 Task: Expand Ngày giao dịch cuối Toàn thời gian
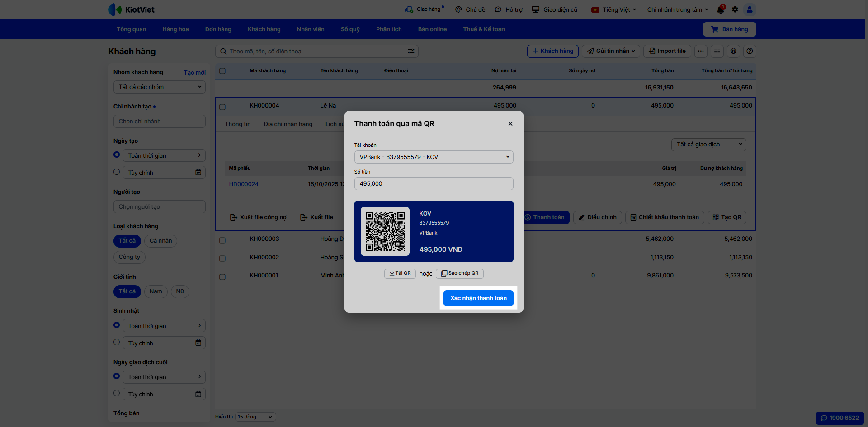[164, 377]
